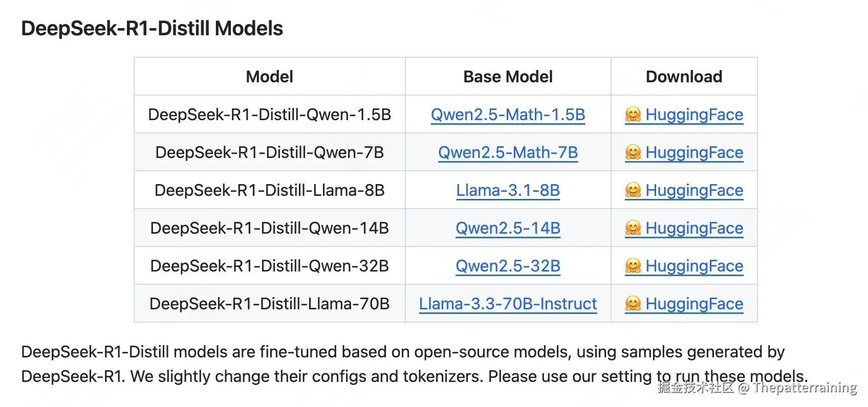
Task: Open the Llama-3.3-70B-Instruct link
Action: 508,304
